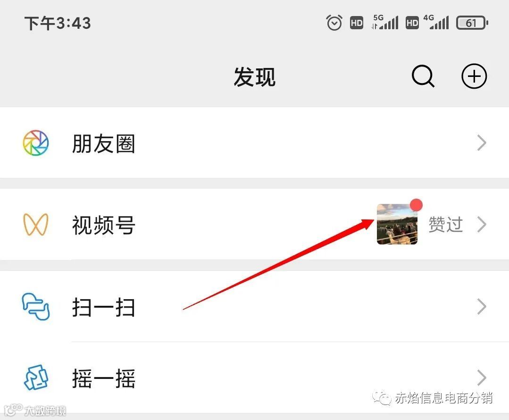Select the 扫一扫 menu label
The width and height of the screenshot is (509, 420).
[x=104, y=307]
